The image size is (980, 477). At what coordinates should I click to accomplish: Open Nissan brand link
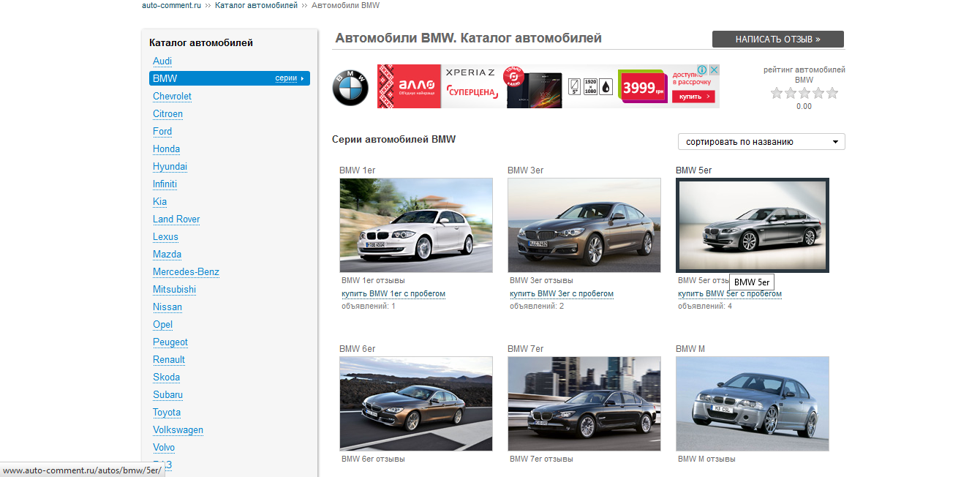coord(167,307)
